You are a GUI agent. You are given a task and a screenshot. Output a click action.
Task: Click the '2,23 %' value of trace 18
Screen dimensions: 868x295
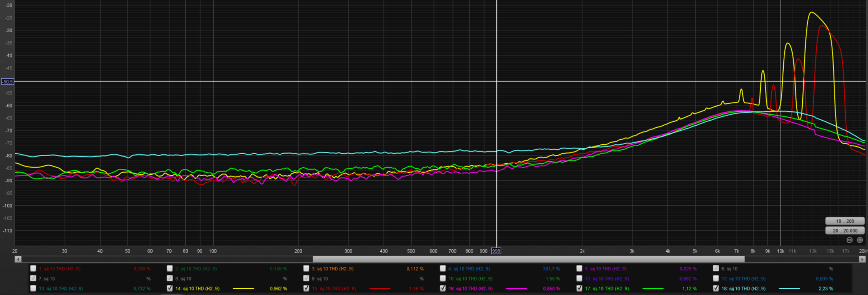826,289
